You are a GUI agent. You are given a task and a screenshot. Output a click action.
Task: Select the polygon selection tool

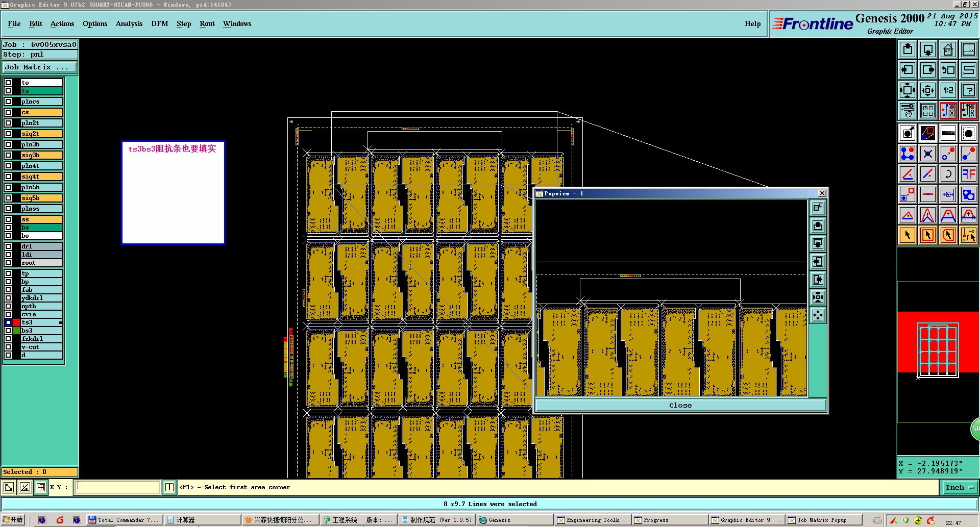coord(948,235)
